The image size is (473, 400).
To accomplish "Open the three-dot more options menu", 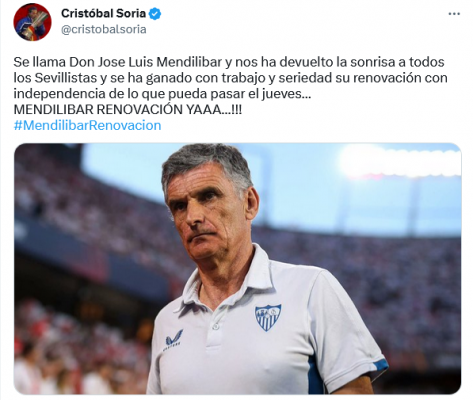I will tap(454, 14).
